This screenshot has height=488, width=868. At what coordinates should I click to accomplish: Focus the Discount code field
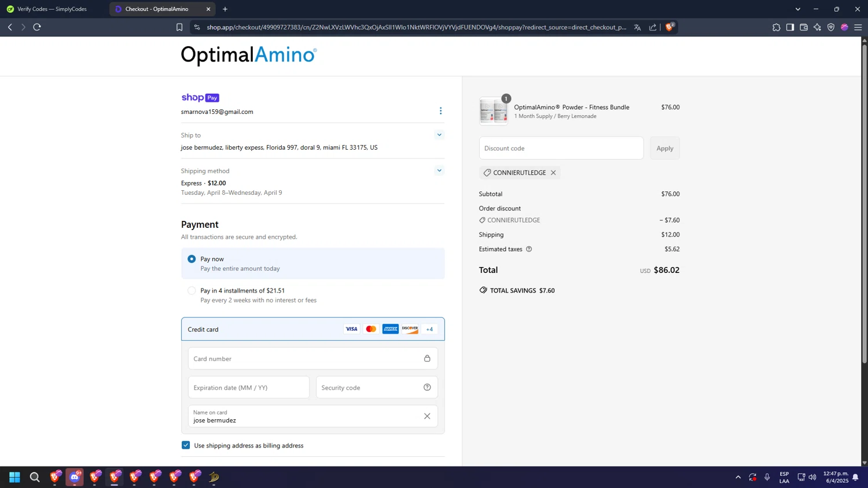click(561, 148)
